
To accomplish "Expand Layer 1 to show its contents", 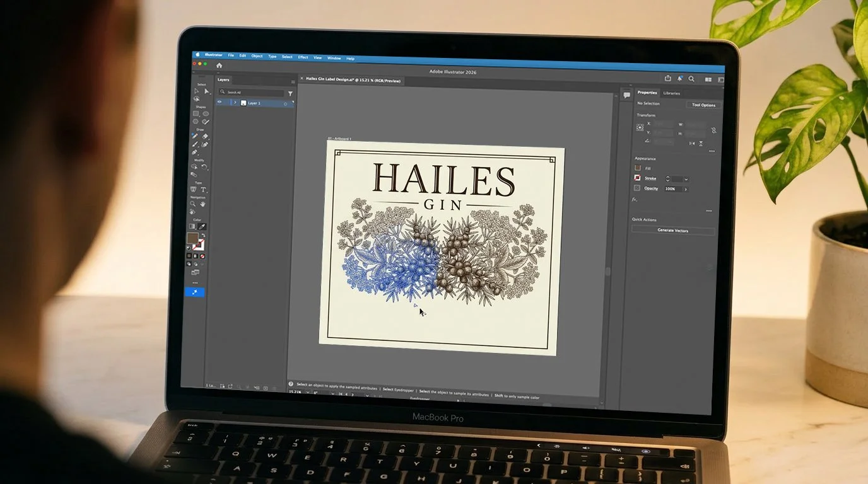I will tap(235, 102).
